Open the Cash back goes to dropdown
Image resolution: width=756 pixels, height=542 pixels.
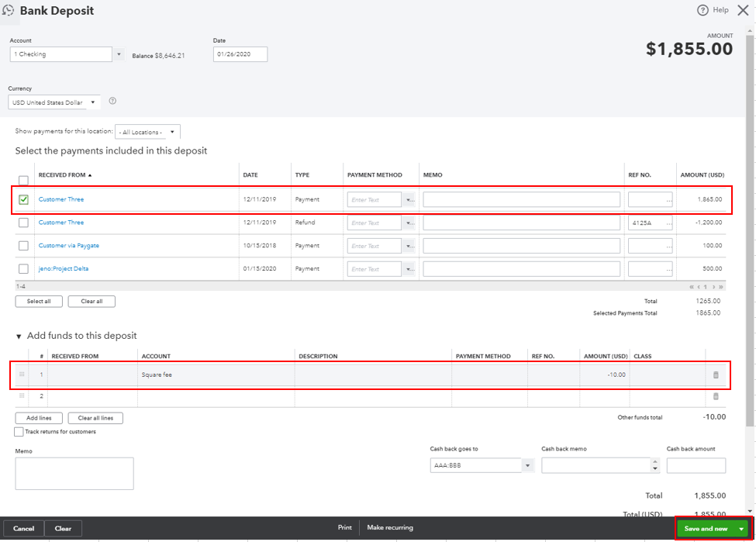click(528, 465)
